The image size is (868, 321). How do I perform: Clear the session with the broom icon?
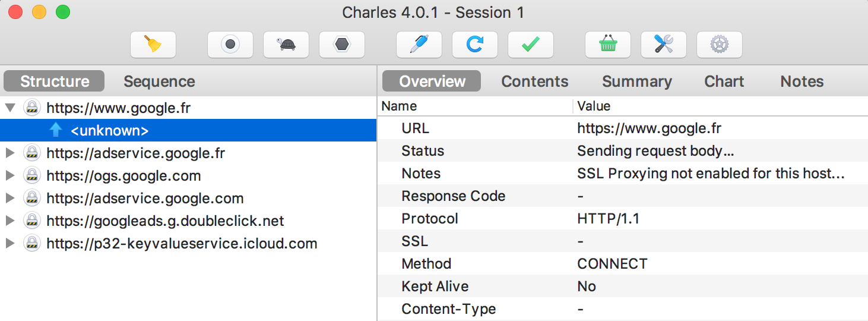click(153, 45)
